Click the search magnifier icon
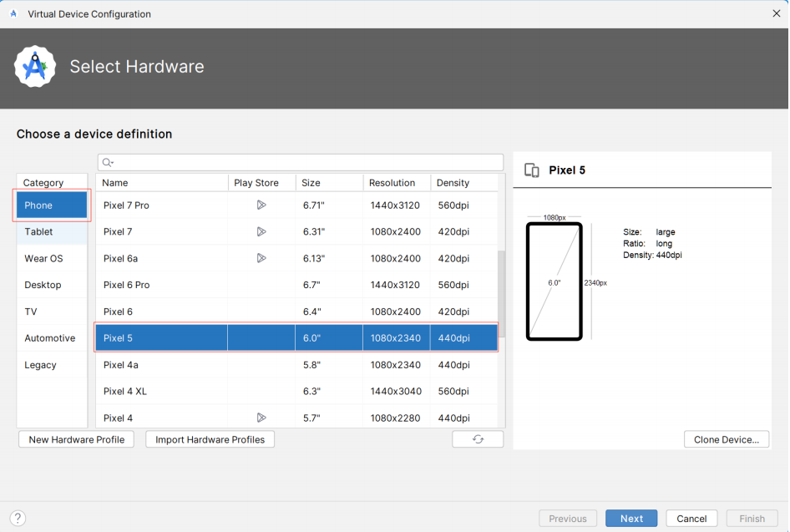790x532 pixels. pyautogui.click(x=108, y=162)
